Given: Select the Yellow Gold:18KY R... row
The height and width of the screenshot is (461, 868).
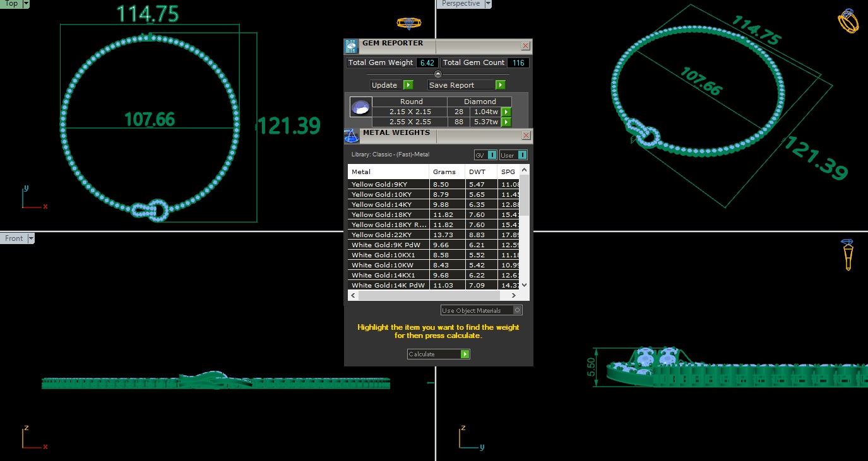Looking at the screenshot, I should [434, 225].
